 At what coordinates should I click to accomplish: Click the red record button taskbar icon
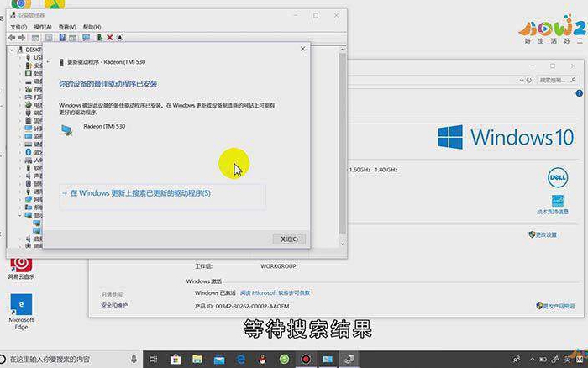pos(306,360)
